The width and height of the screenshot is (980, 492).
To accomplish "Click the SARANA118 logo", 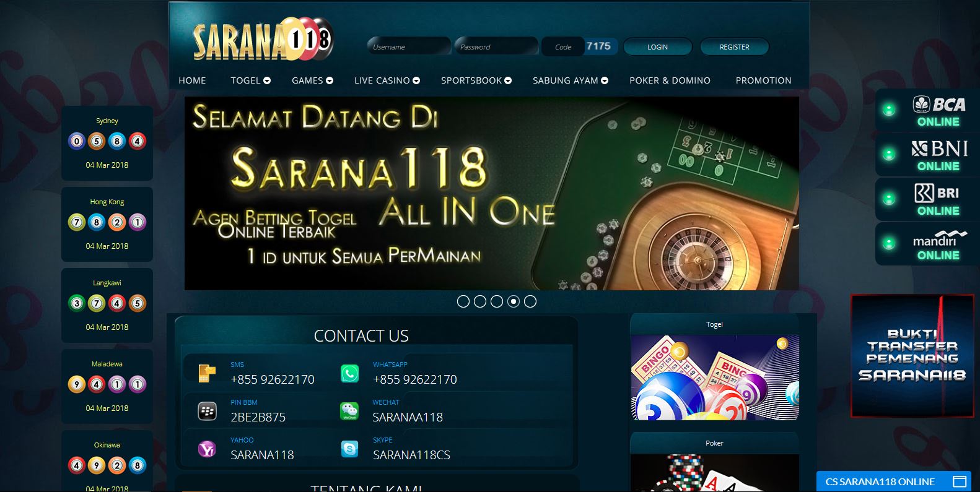I will [263, 39].
